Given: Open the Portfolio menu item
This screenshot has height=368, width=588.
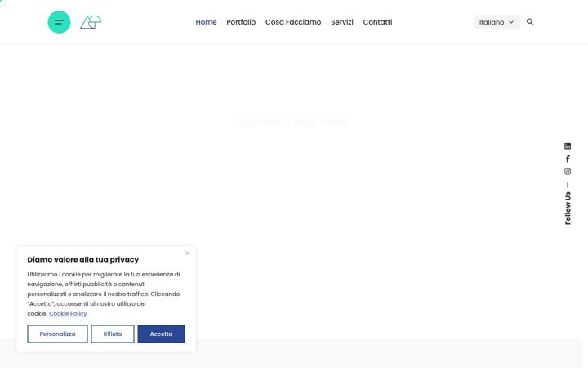Looking at the screenshot, I should [241, 22].
